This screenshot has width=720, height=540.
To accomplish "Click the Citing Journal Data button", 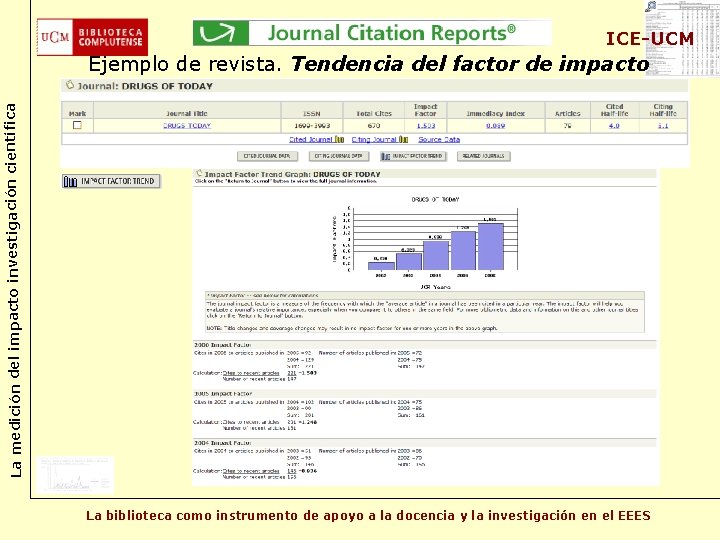I will 339,156.
